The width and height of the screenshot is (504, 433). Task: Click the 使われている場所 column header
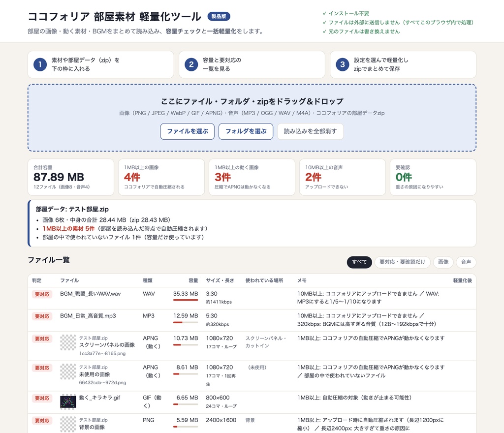pos(264,280)
